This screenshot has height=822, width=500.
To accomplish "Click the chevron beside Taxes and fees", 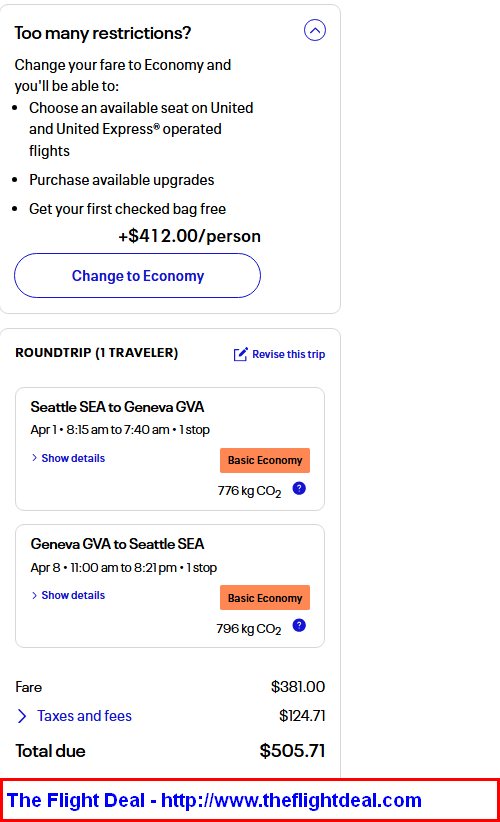I will click(22, 716).
